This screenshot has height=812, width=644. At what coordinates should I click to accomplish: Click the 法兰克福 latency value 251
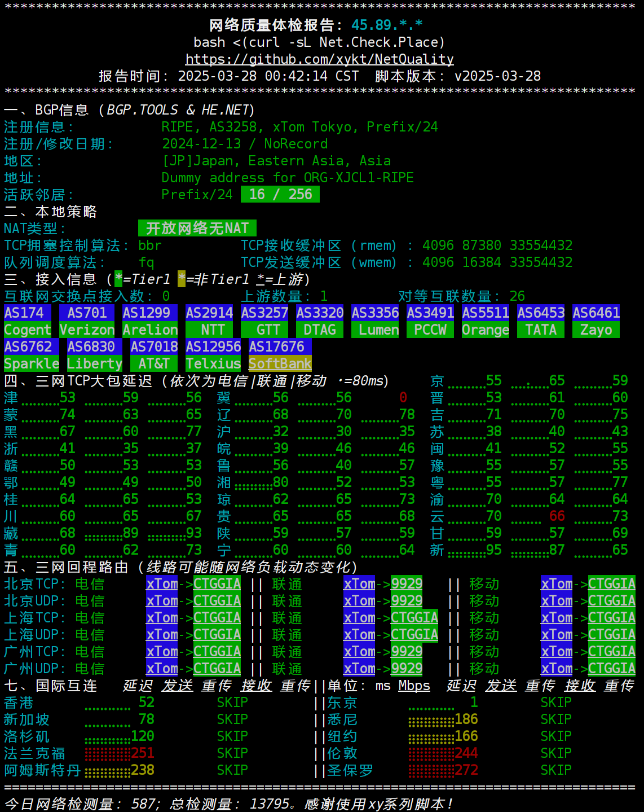(143, 753)
